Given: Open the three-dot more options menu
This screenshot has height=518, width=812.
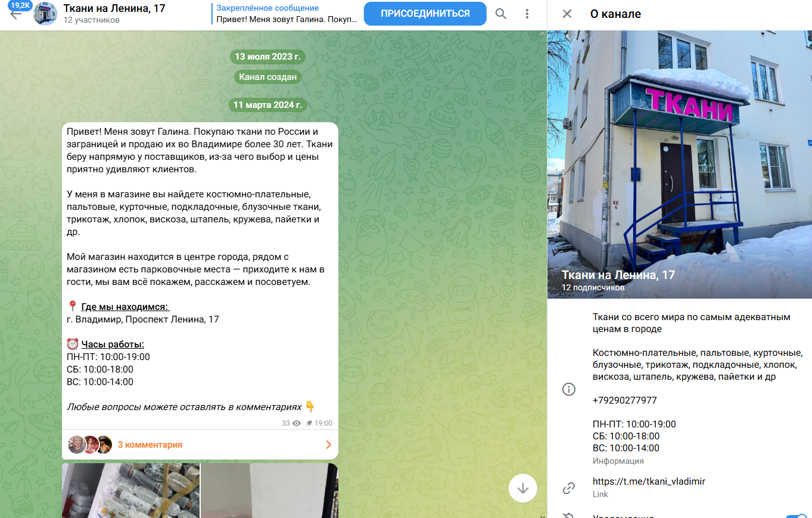Looking at the screenshot, I should [x=527, y=14].
